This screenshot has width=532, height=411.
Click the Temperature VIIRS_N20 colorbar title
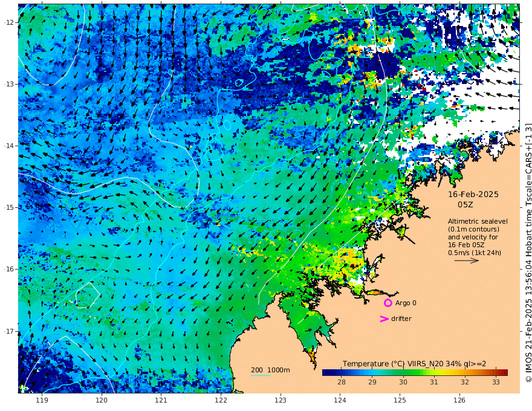tap(414, 364)
